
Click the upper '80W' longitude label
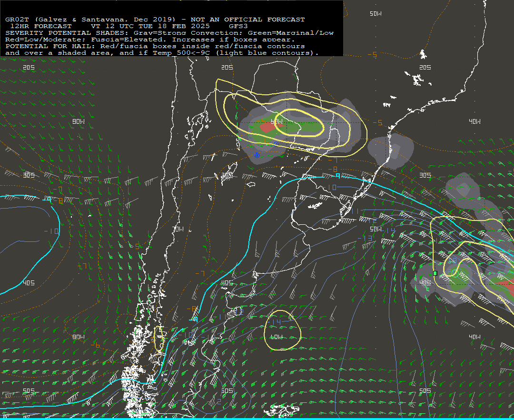[79, 121]
